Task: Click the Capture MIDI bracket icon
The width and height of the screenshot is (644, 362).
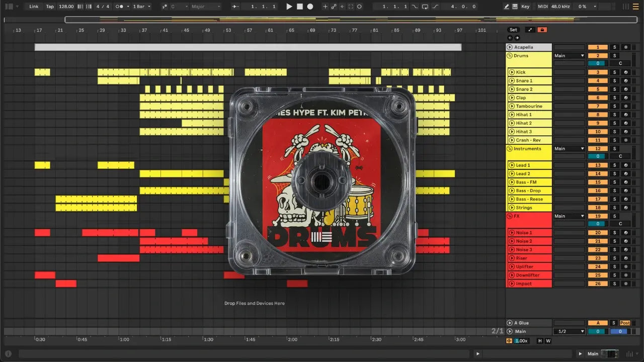Action: coord(351,7)
